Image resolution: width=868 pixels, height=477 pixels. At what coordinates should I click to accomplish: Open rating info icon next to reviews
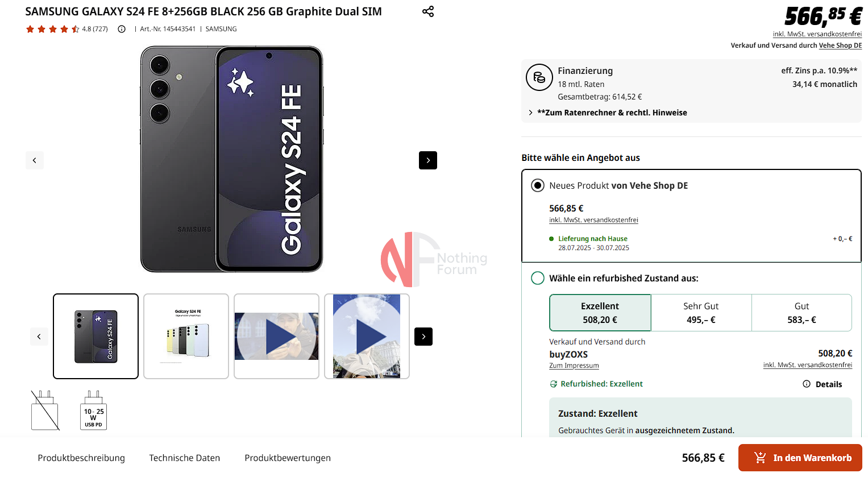tap(122, 29)
